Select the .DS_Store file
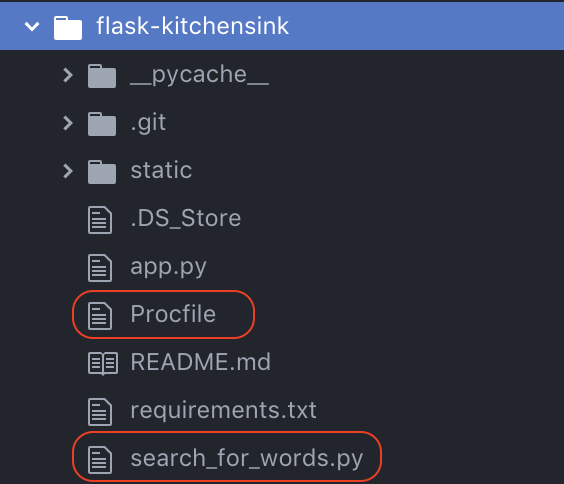Screen dimensions: 564x484 click(x=186, y=218)
